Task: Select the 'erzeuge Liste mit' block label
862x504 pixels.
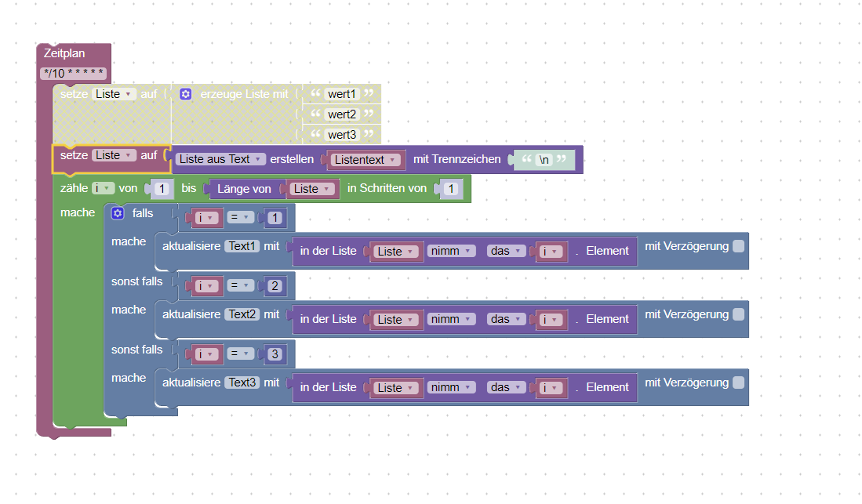Action: pyautogui.click(x=244, y=94)
